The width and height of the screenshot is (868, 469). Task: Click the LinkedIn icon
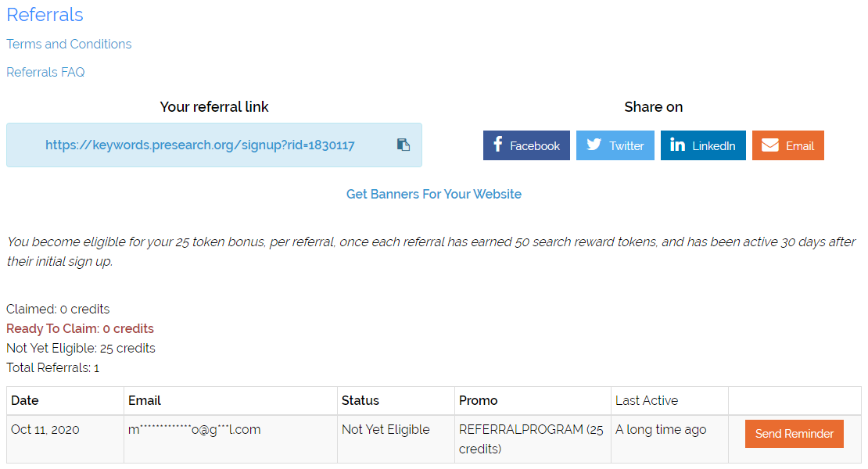click(x=677, y=145)
